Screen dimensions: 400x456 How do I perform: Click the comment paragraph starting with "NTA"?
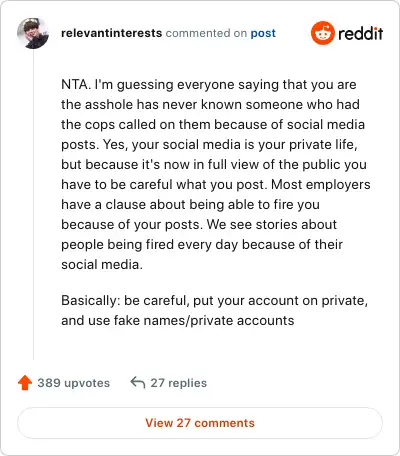[216, 174]
